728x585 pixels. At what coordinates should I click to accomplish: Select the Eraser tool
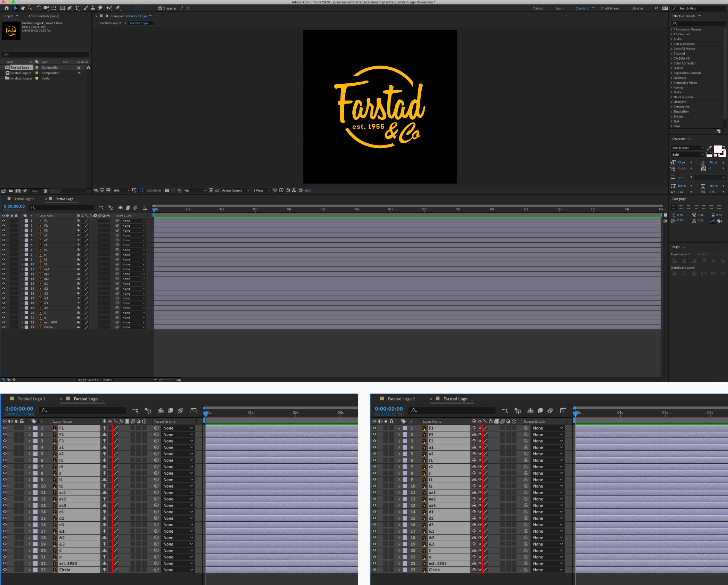tap(100, 8)
